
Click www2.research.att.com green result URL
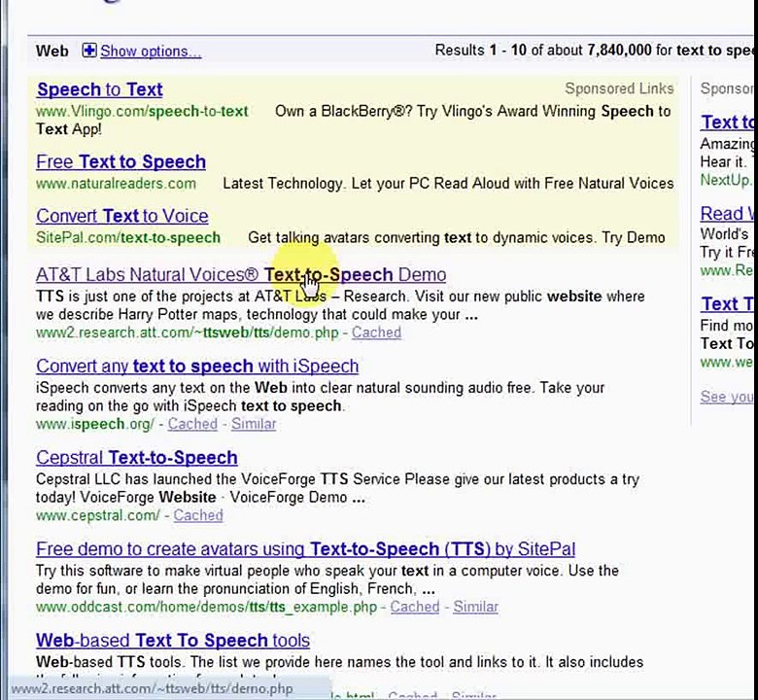188,332
